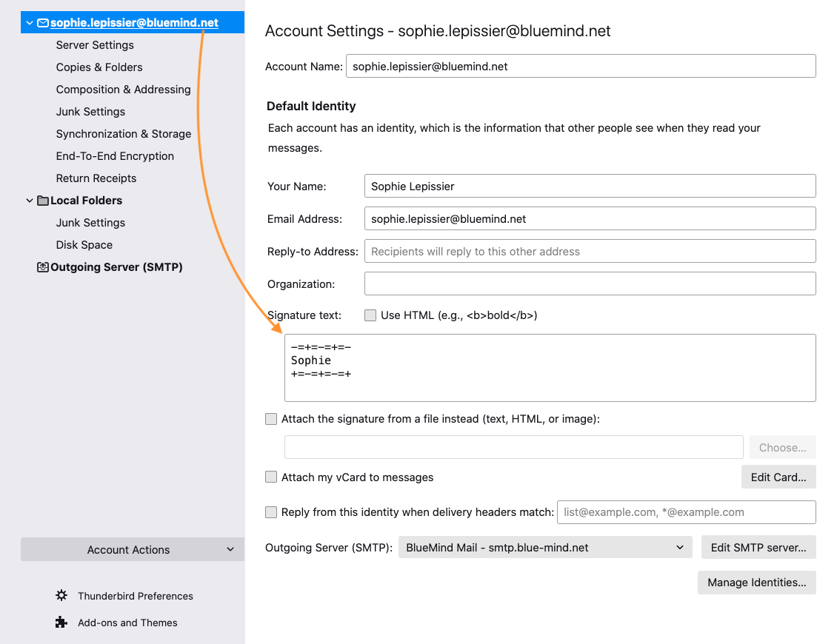Click the disabled Choose... button
Screen dimensions: 837x644
(782, 448)
